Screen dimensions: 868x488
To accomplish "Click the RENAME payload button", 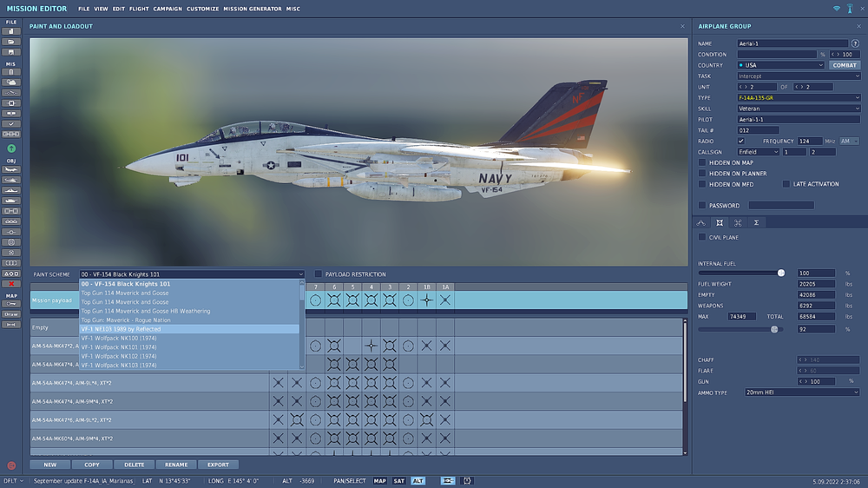I will click(x=176, y=465).
